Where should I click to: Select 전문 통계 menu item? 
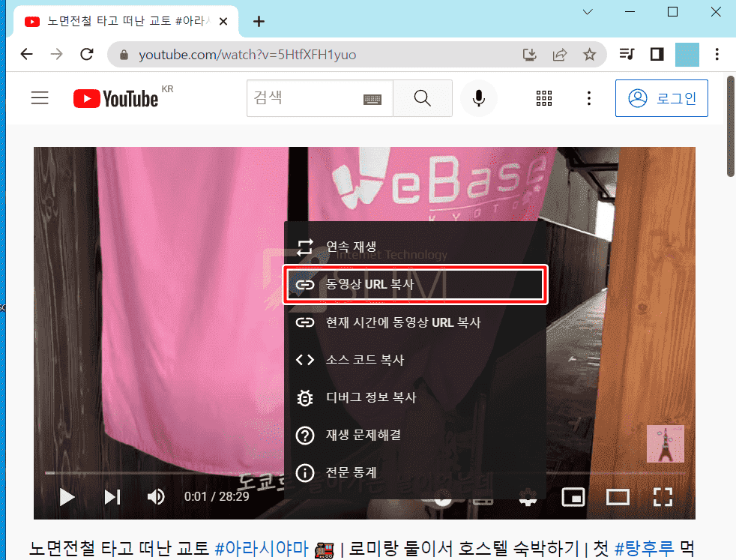415,473
